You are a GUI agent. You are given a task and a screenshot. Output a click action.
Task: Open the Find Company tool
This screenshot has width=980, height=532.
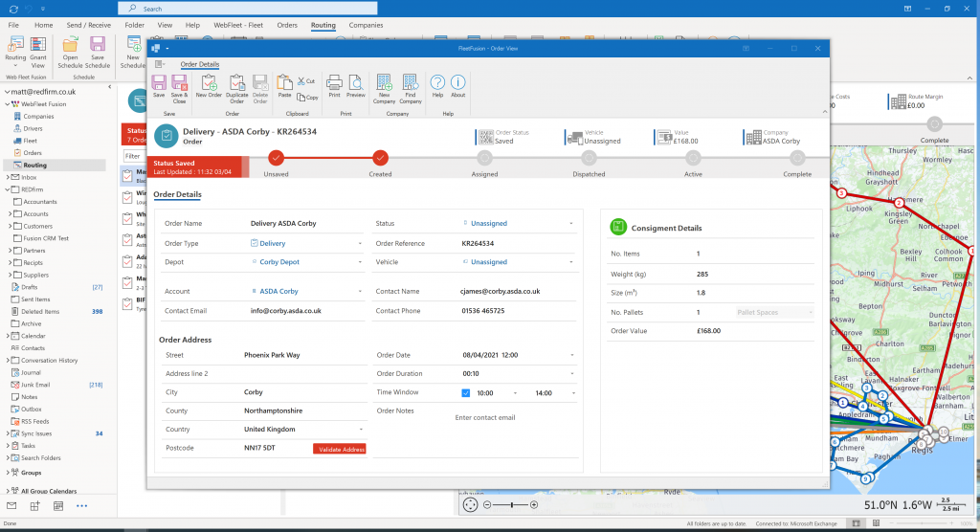pos(411,85)
